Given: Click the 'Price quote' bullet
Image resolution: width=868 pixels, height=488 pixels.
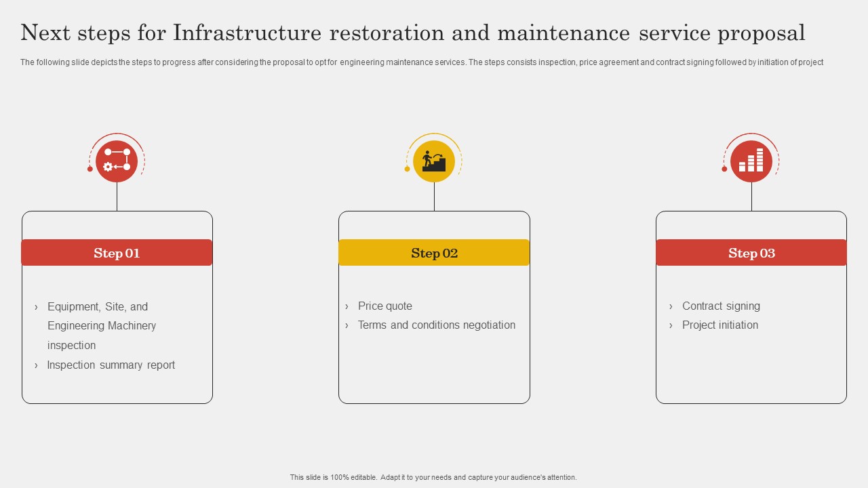Looking at the screenshot, I should tap(378, 306).
